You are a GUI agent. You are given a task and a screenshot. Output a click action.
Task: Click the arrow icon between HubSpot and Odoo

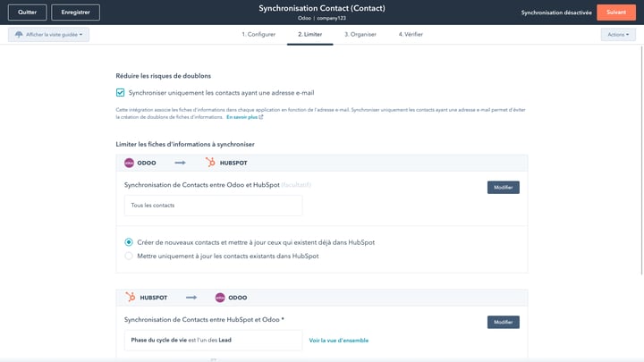point(191,298)
